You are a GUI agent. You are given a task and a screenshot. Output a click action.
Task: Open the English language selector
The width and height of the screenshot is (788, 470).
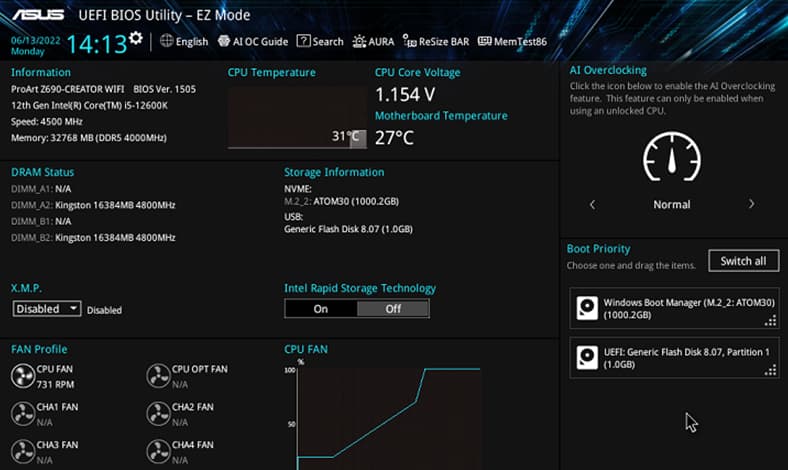point(184,42)
